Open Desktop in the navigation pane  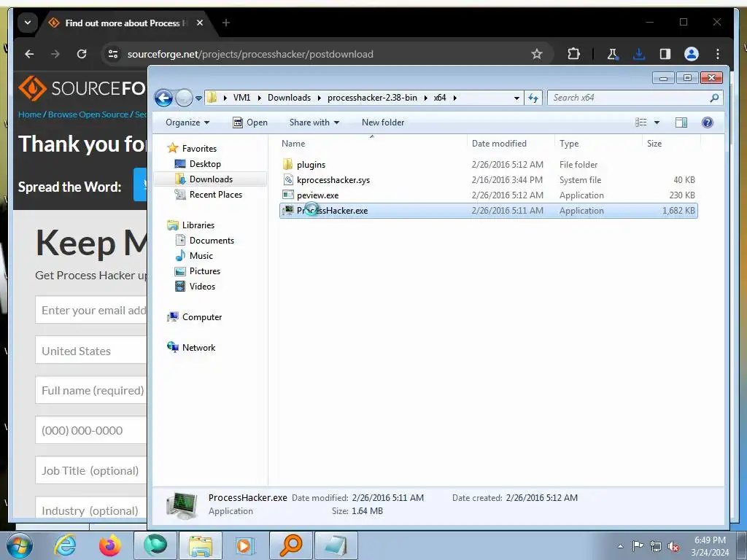pos(205,164)
